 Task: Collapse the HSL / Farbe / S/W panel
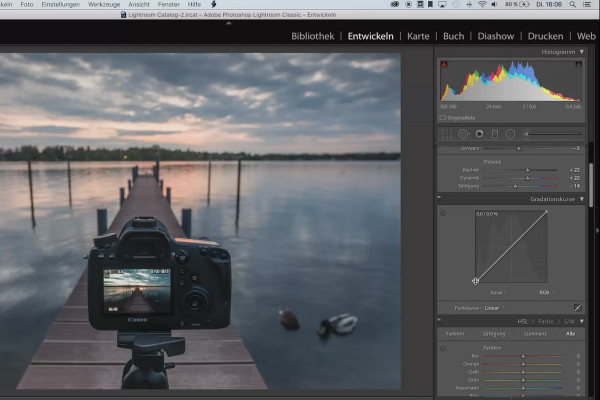coord(582,322)
